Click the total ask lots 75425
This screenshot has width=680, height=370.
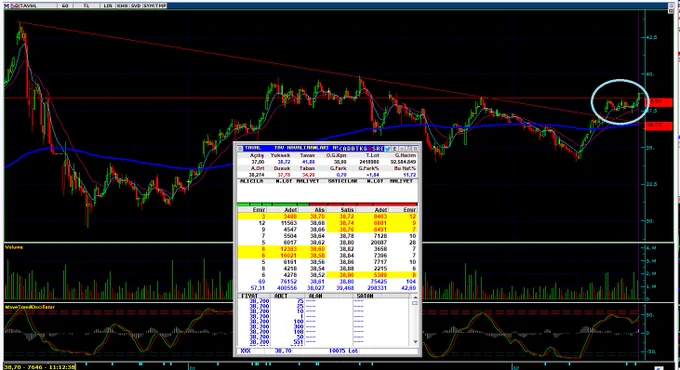tap(379, 282)
